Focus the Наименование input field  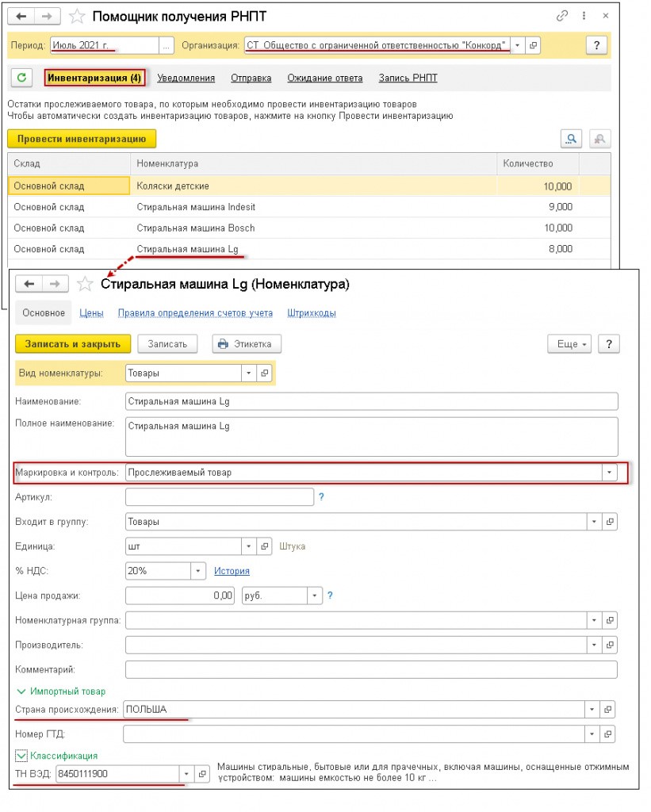point(371,401)
